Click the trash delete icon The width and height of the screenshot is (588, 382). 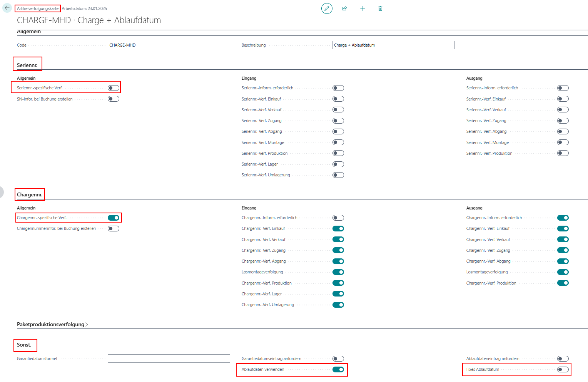click(380, 8)
